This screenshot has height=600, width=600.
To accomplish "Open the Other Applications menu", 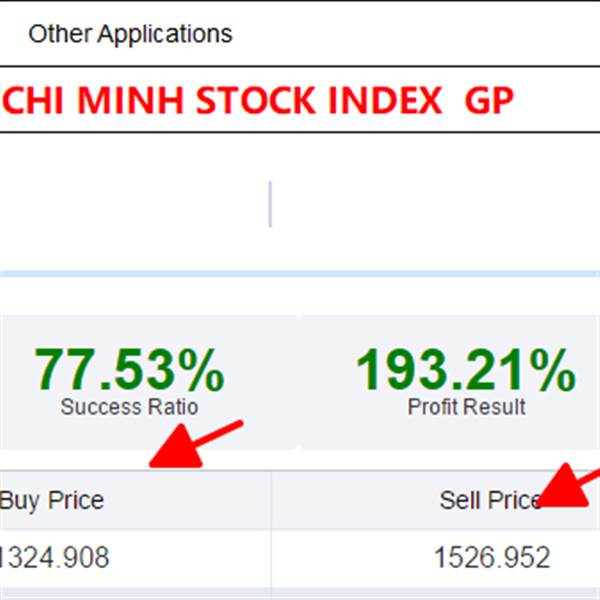I will pos(130,34).
